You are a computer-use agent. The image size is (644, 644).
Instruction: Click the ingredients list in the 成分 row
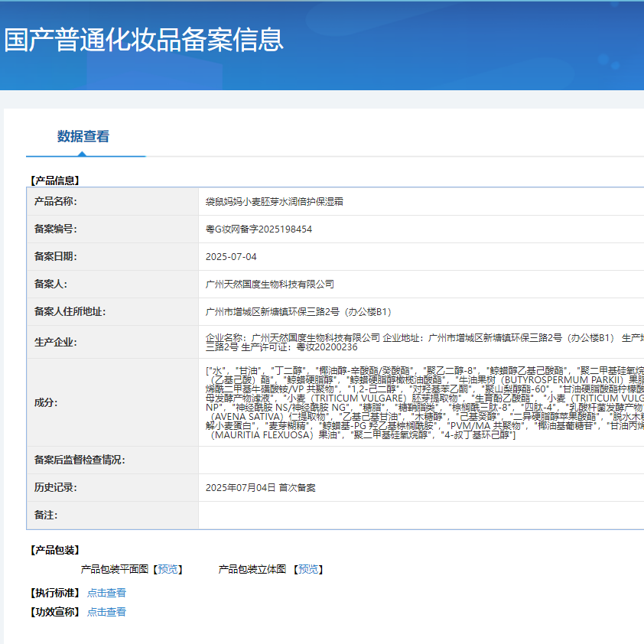click(421, 402)
